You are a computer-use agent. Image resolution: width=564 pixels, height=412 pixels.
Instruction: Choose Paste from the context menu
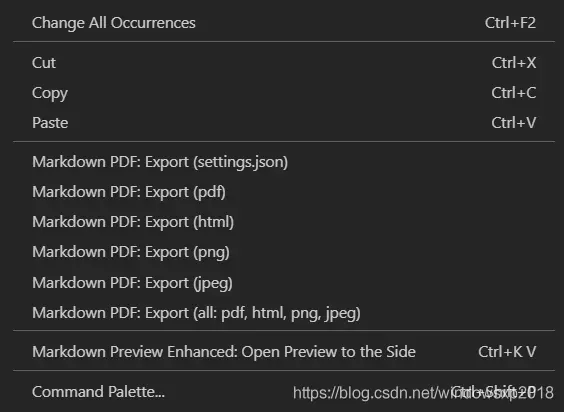pos(284,123)
